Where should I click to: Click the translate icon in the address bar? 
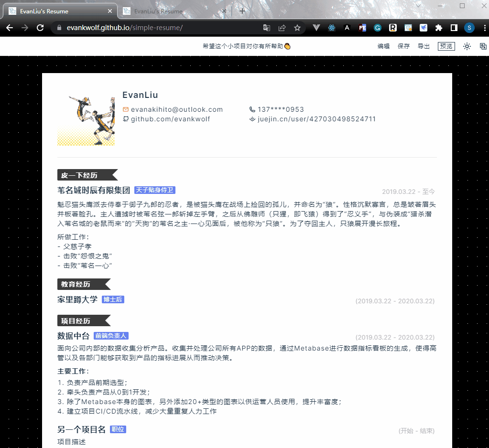click(x=266, y=28)
